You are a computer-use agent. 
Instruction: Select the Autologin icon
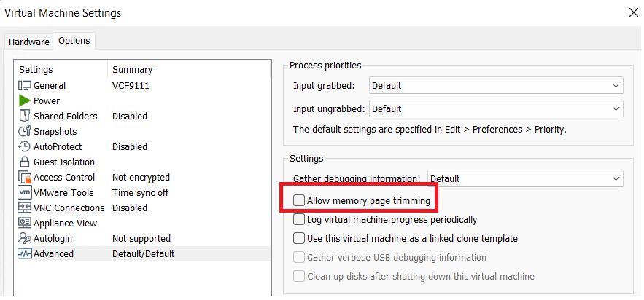25,238
